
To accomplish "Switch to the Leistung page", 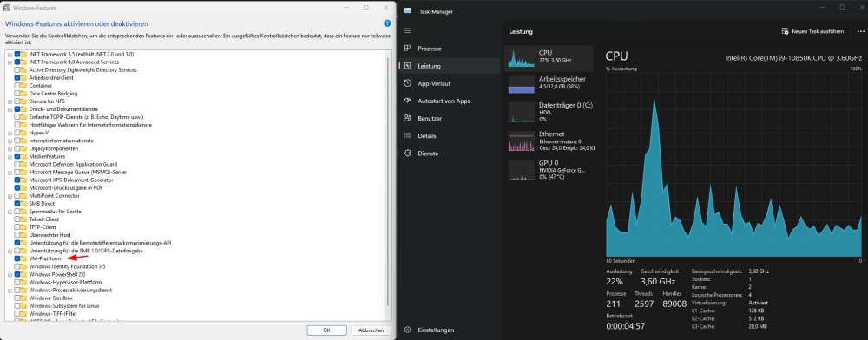I will pyautogui.click(x=449, y=66).
